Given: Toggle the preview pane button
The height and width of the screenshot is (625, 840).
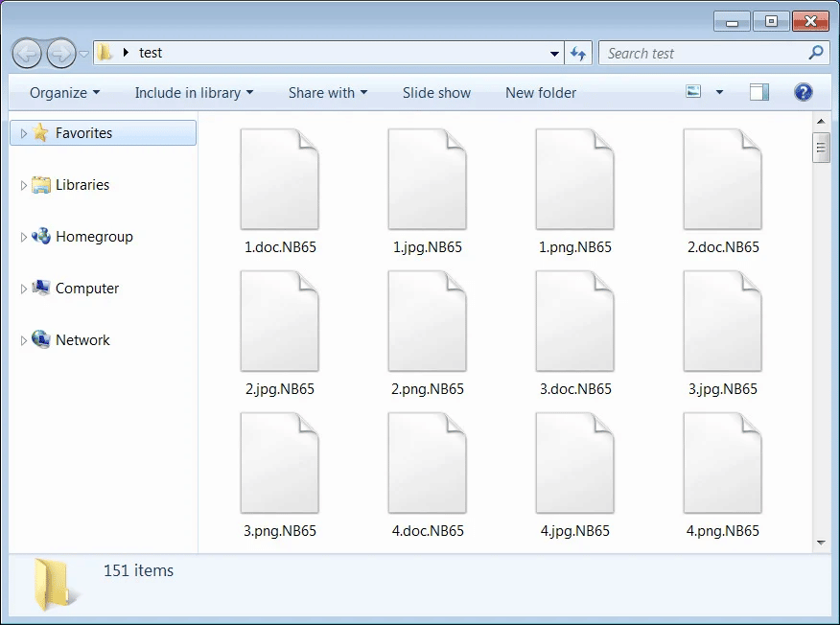Looking at the screenshot, I should [x=759, y=93].
